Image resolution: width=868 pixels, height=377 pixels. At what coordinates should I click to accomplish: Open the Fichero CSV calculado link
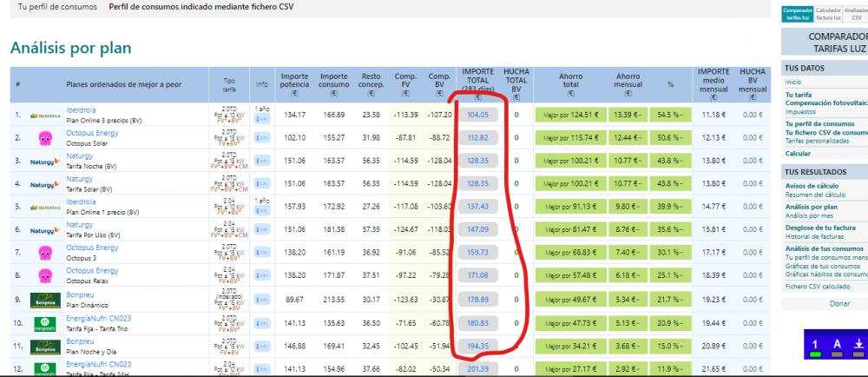tap(818, 287)
